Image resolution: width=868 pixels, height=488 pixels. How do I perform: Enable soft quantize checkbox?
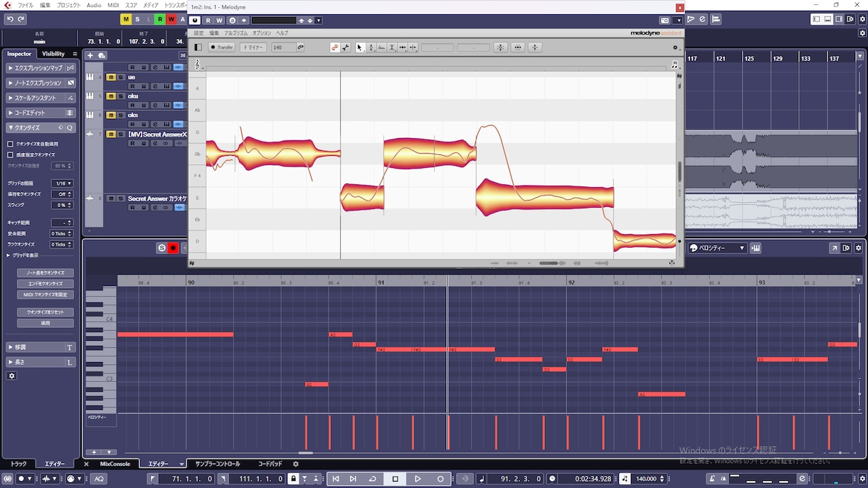(x=10, y=154)
